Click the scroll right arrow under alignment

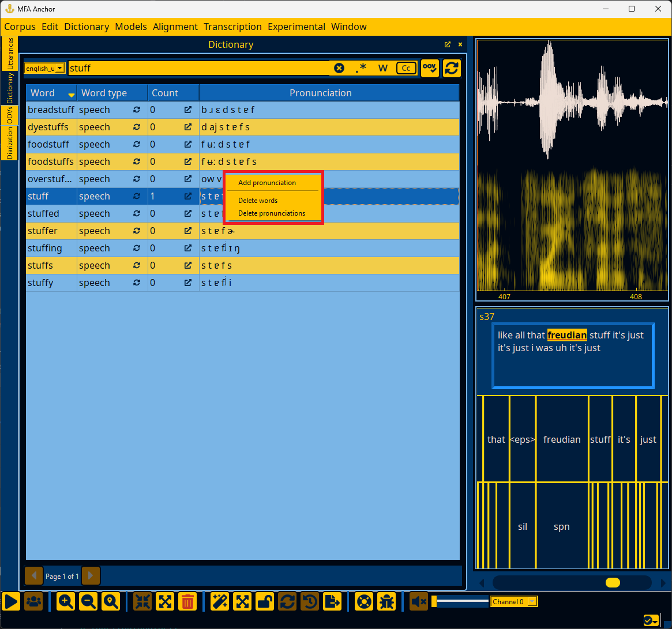(663, 583)
